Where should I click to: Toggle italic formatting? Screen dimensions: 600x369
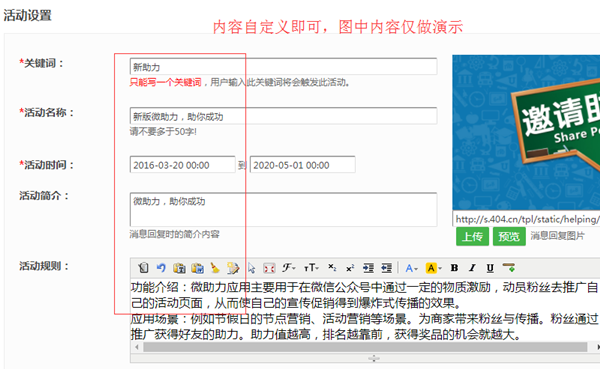click(x=472, y=268)
